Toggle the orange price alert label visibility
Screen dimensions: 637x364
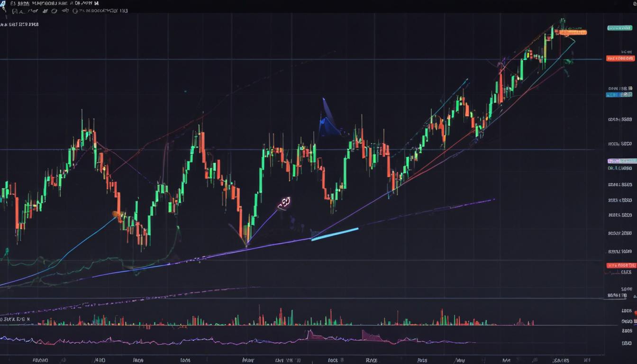(573, 32)
